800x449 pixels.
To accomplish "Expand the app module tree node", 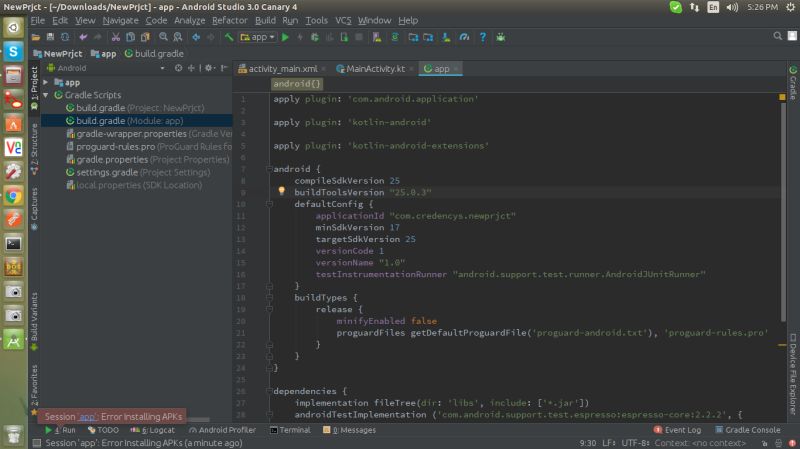I will 46,82.
